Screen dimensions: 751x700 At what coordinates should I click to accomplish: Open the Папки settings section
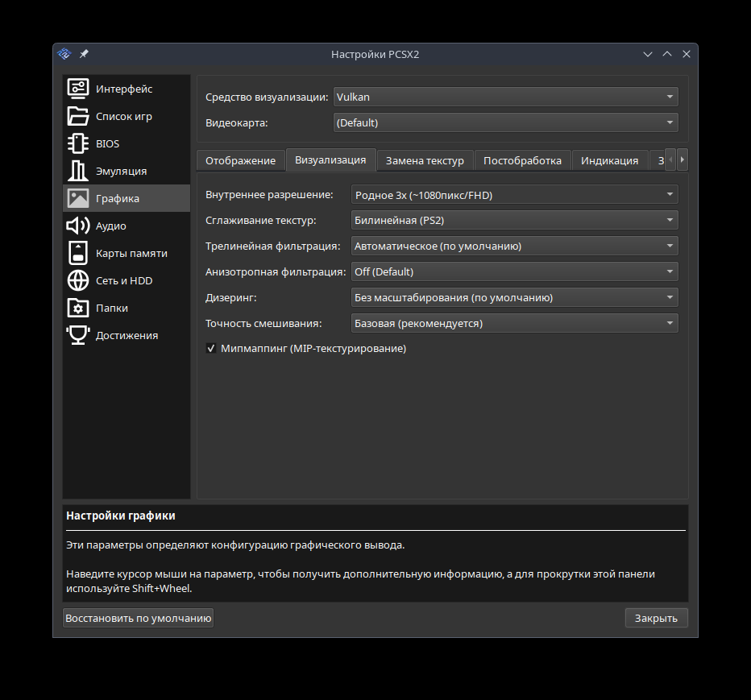click(127, 308)
